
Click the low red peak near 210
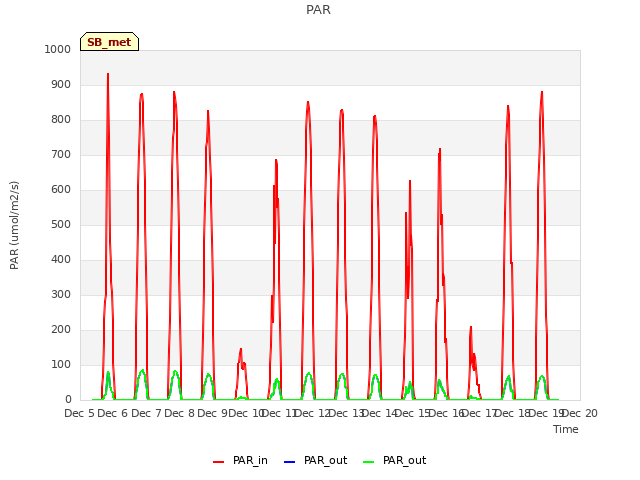[x=471, y=327]
